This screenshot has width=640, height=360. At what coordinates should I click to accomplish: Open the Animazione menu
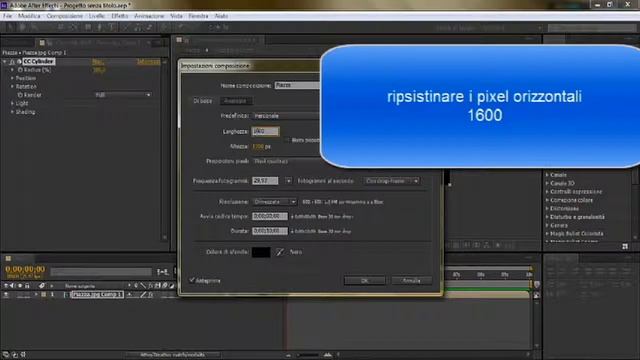pos(149,16)
